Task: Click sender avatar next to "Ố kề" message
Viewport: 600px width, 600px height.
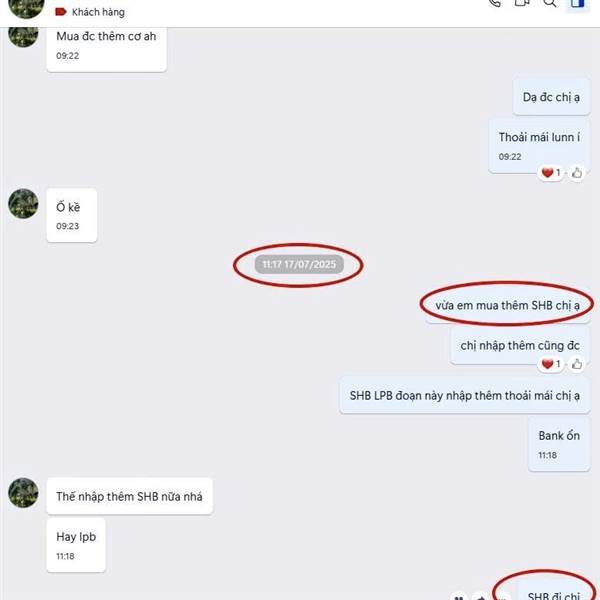Action: point(23,204)
